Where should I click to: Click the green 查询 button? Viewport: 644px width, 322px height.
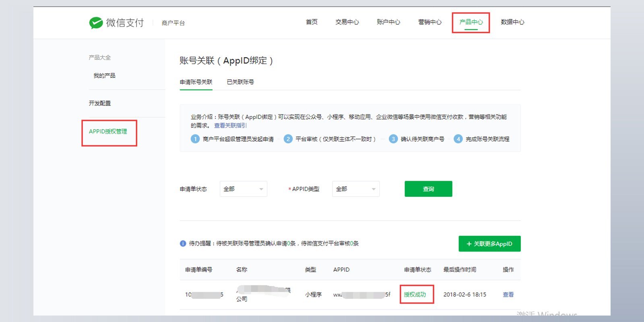[428, 189]
